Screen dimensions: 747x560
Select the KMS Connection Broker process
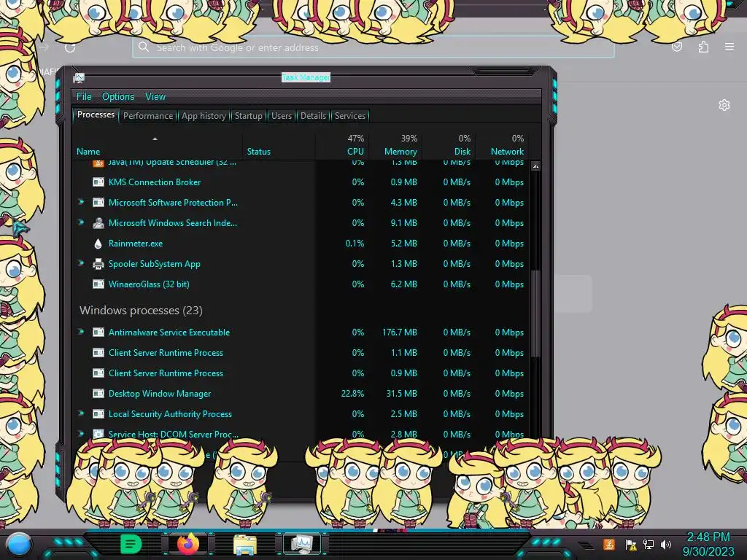(x=300, y=182)
